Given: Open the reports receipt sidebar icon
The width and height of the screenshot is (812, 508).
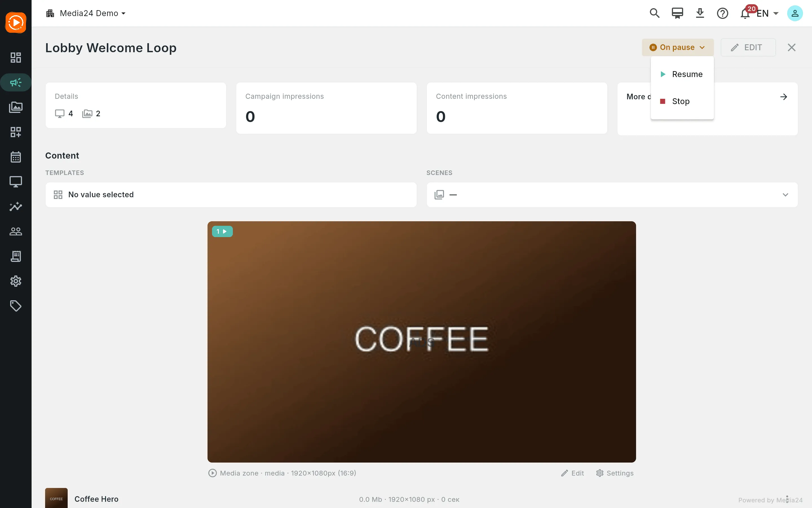Looking at the screenshot, I should coord(16,256).
